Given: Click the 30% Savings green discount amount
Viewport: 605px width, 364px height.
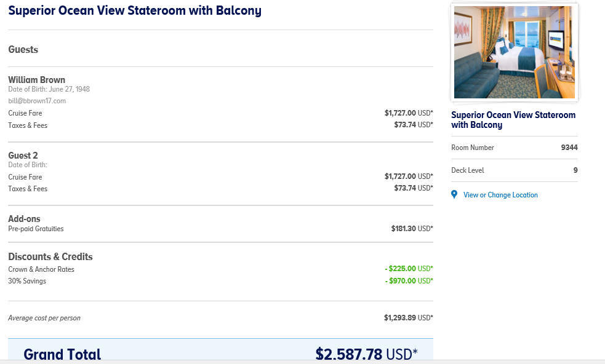Looking at the screenshot, I should click(x=409, y=281).
